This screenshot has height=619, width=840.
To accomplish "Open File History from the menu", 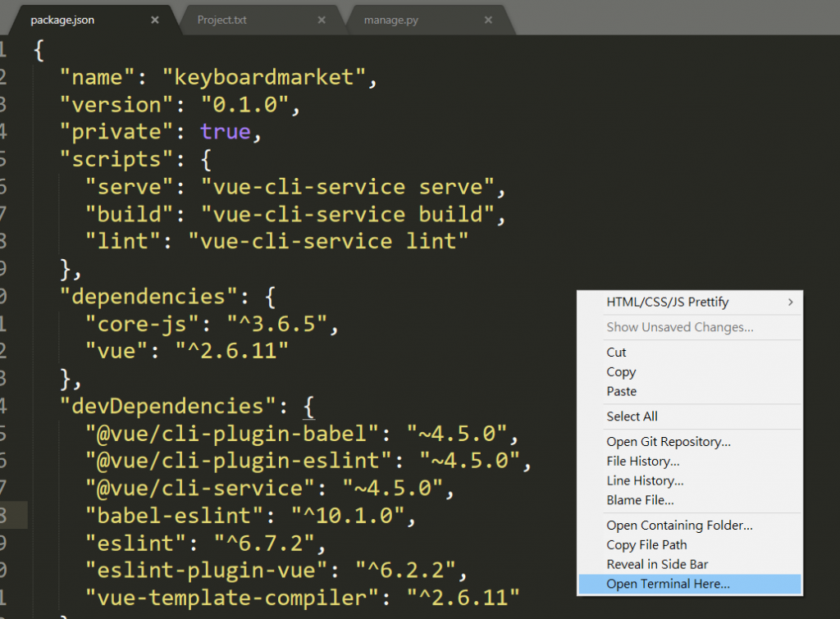I will [690, 461].
